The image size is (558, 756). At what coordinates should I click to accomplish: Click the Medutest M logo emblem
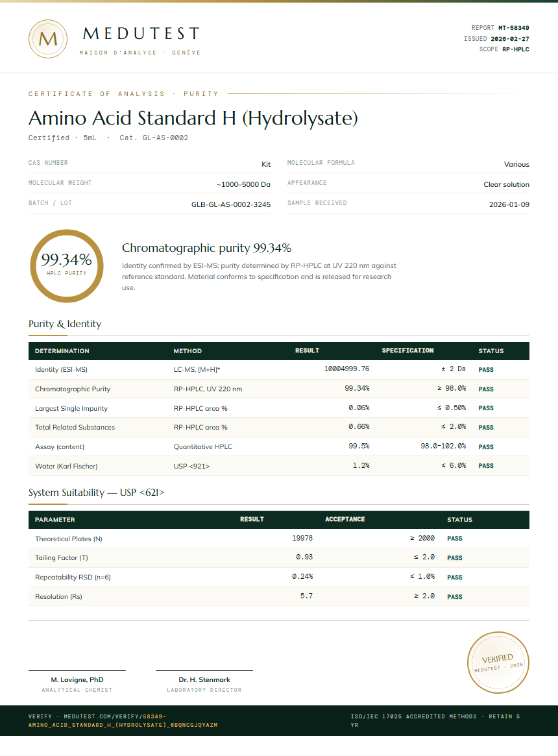pyautogui.click(x=48, y=39)
